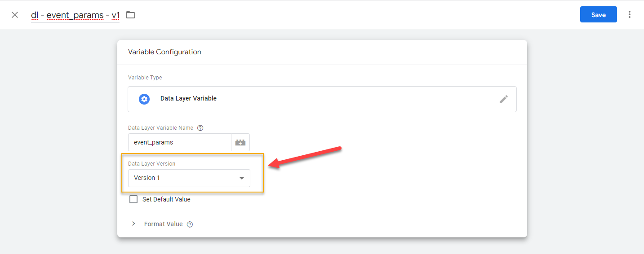Image resolution: width=644 pixels, height=254 pixels.
Task: Open the help icon beside Format Value
Action: (x=190, y=224)
